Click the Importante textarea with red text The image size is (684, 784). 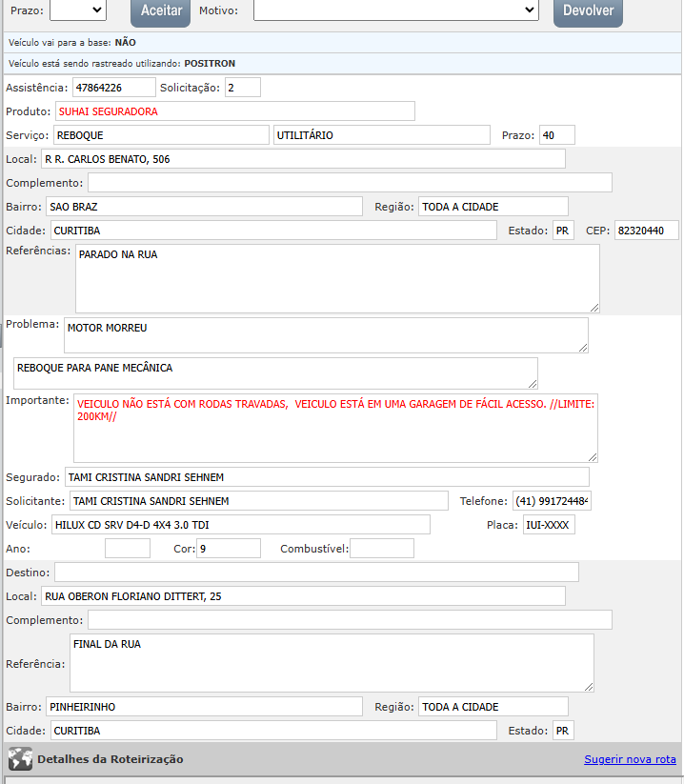click(x=335, y=428)
